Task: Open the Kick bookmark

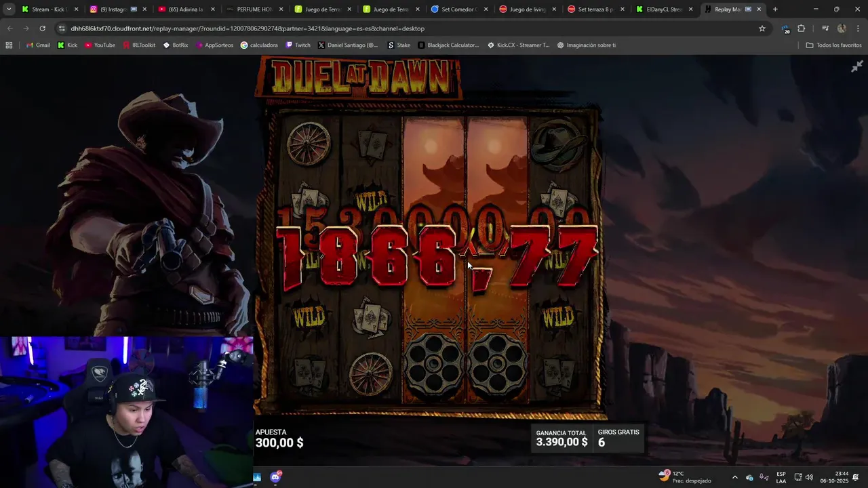Action: pos(67,45)
